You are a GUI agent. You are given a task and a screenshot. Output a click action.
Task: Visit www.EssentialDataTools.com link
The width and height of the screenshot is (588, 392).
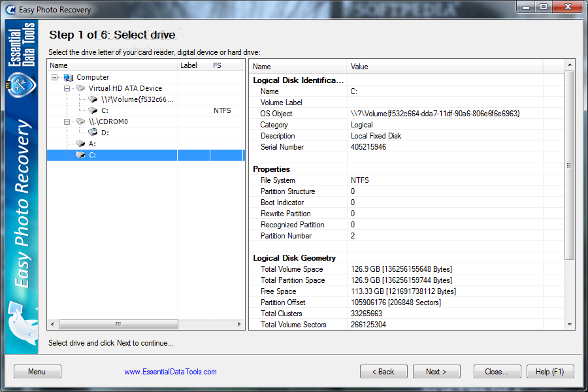click(x=171, y=372)
